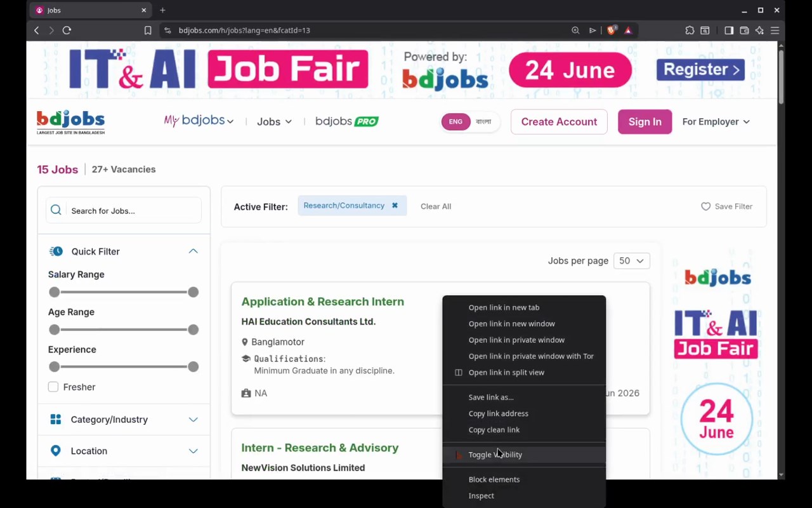Screen dimensions: 812x508
Task: Open Brave Rewards triangle icon
Action: (628, 30)
